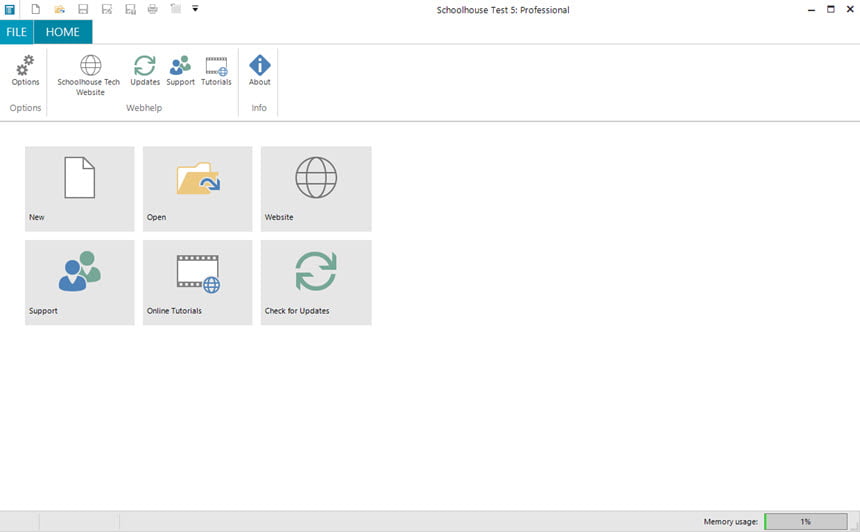Click the Save As icon in quick access toolbar
The height and width of the screenshot is (532, 860).
(x=107, y=9)
